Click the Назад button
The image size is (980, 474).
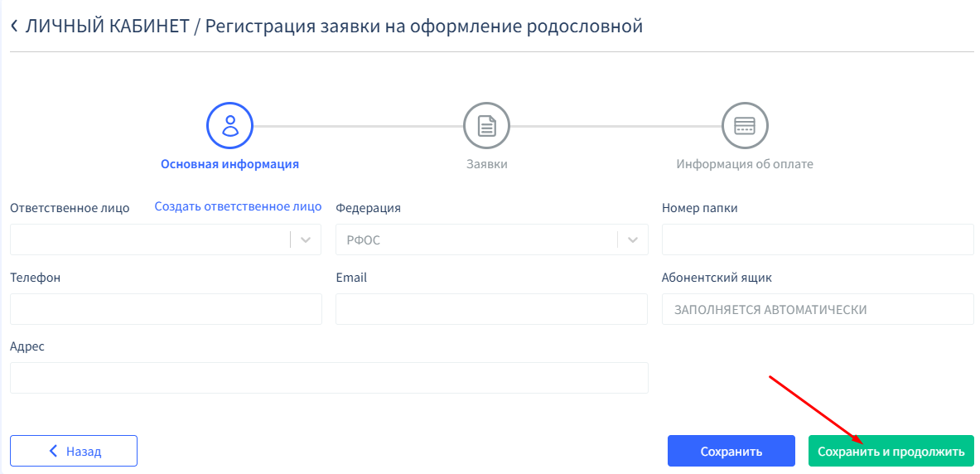click(x=74, y=451)
